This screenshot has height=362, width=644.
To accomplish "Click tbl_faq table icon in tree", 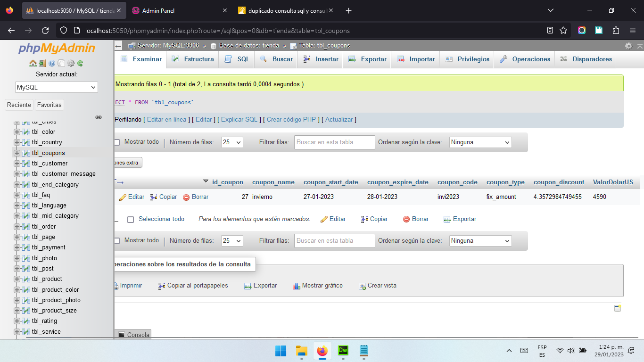I will [26, 195].
